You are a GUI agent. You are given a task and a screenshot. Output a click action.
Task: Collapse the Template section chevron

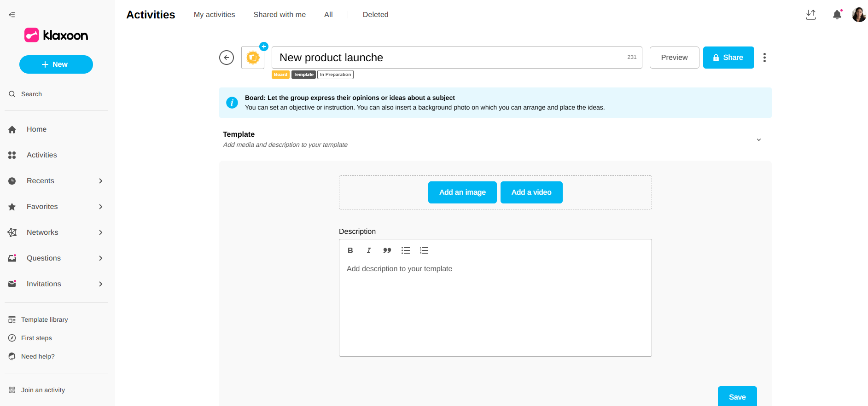[758, 139]
